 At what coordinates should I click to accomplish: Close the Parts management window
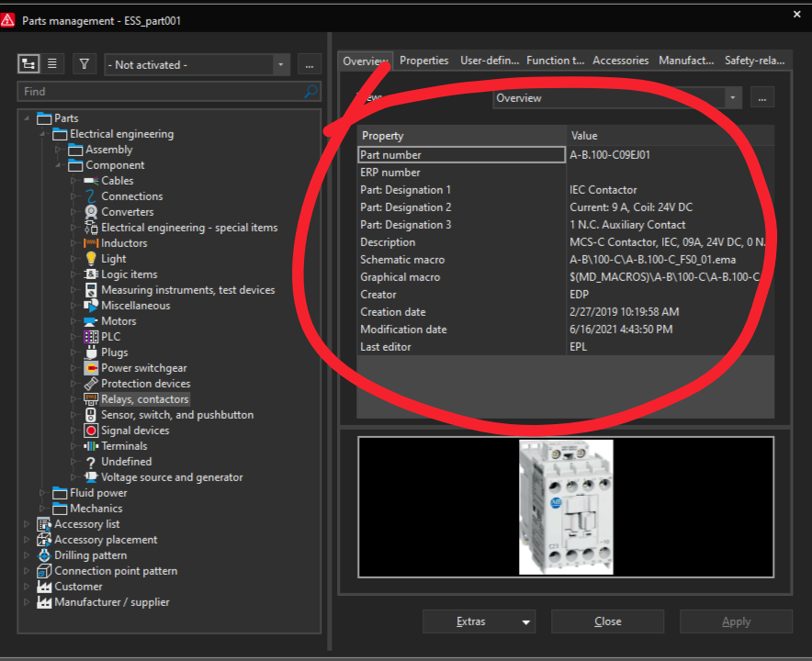pyautogui.click(x=797, y=15)
